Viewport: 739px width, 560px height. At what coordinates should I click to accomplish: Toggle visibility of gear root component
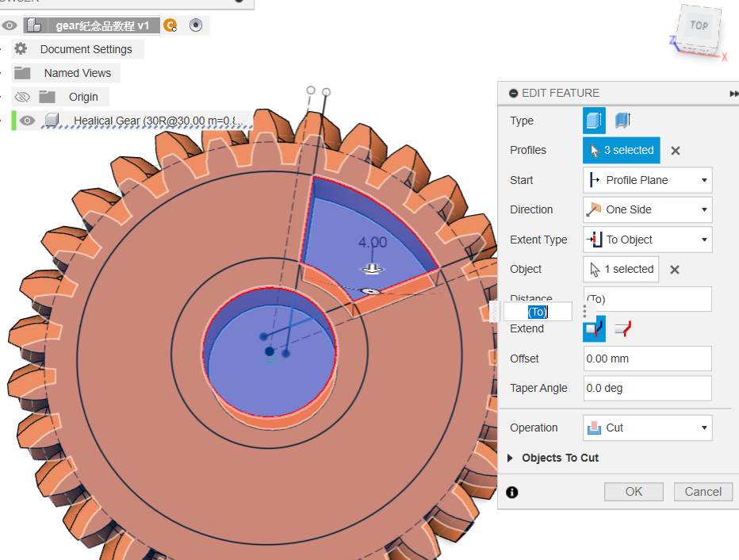10,25
